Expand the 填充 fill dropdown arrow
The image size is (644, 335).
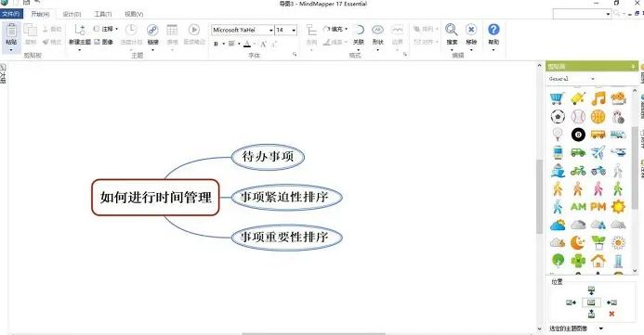[347, 29]
